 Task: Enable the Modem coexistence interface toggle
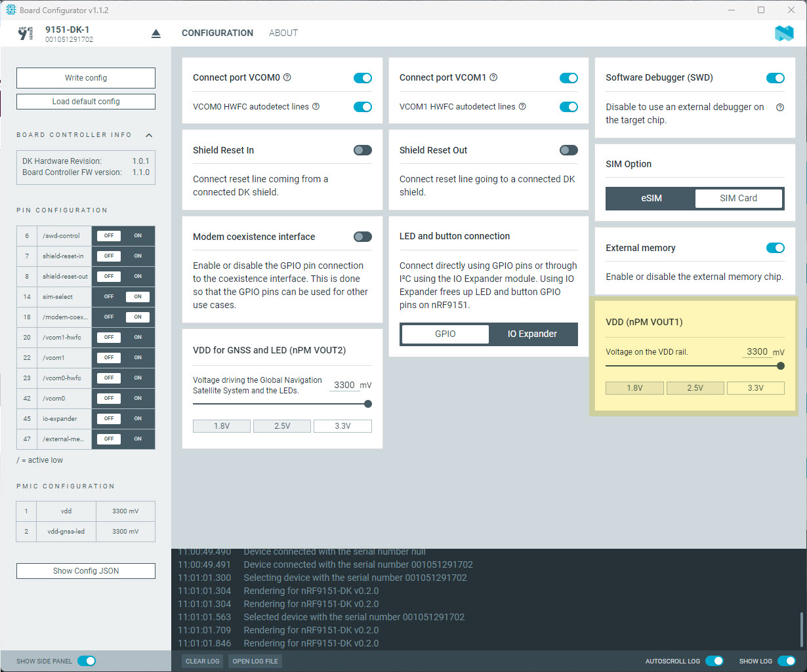362,237
